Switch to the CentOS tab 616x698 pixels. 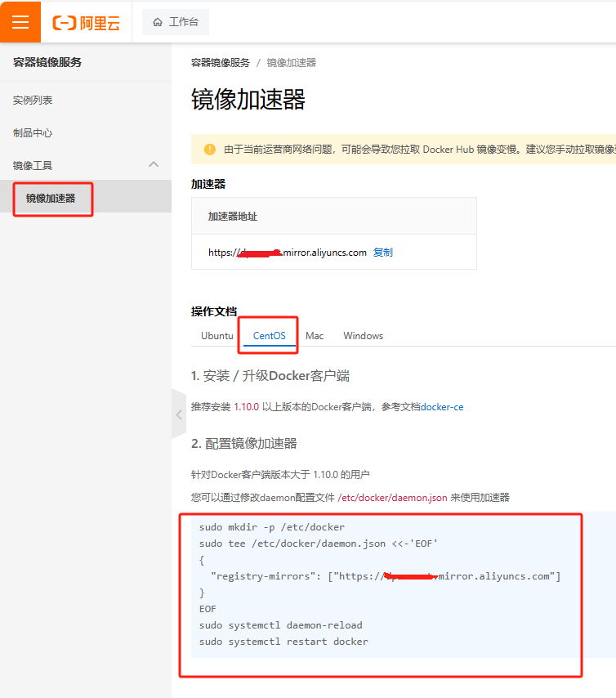coord(270,336)
